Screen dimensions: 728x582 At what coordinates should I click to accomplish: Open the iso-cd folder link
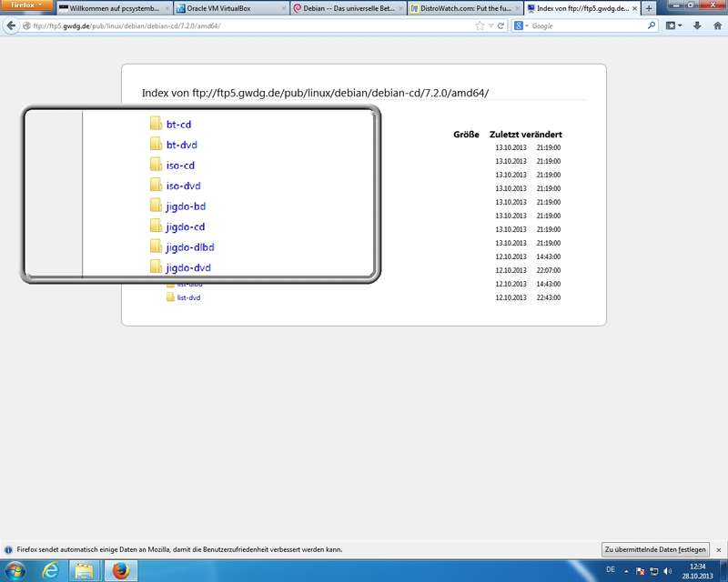click(180, 166)
